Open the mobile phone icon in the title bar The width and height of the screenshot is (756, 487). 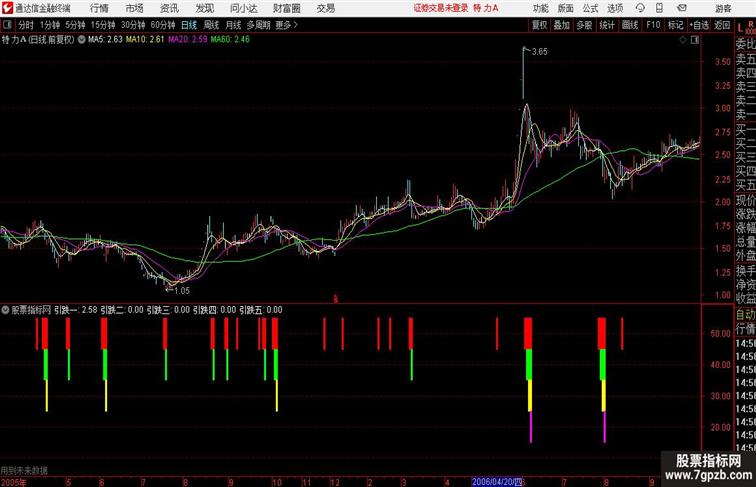click(659, 8)
